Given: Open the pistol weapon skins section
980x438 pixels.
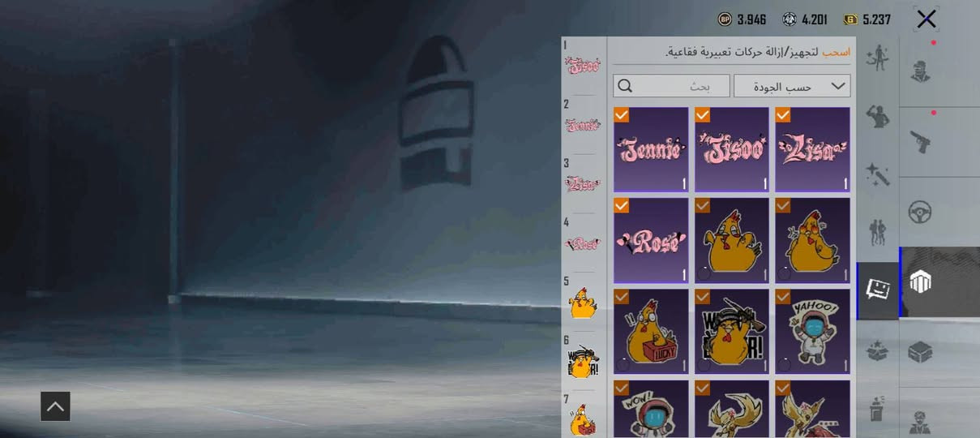Looking at the screenshot, I should (920, 142).
